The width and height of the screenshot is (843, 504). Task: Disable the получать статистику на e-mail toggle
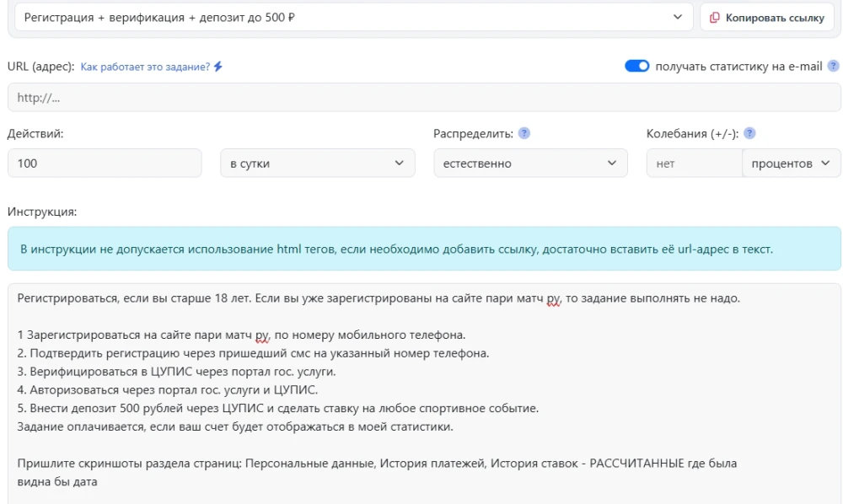[638, 65]
